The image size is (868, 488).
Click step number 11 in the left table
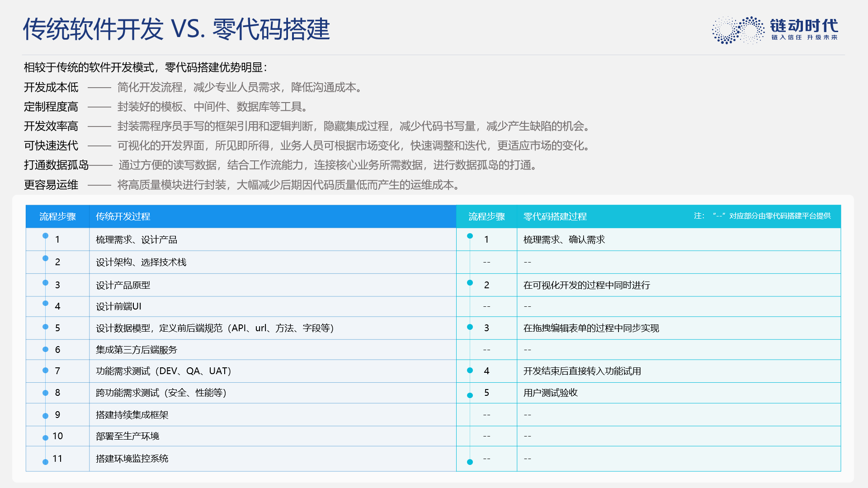coord(57,459)
